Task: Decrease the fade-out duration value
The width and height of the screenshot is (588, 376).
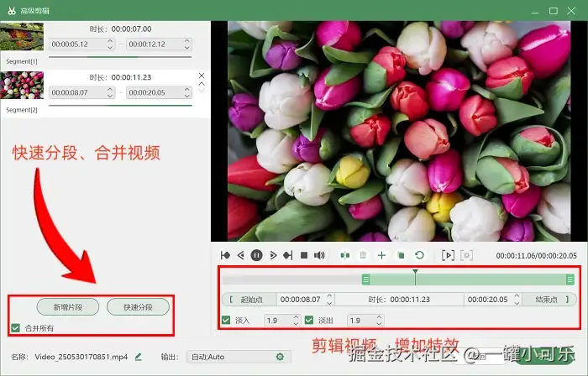Action: pyautogui.click(x=379, y=324)
